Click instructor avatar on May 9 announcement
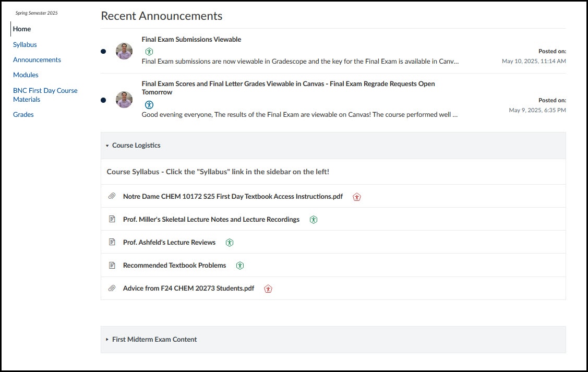This screenshot has width=588, height=372. (124, 100)
